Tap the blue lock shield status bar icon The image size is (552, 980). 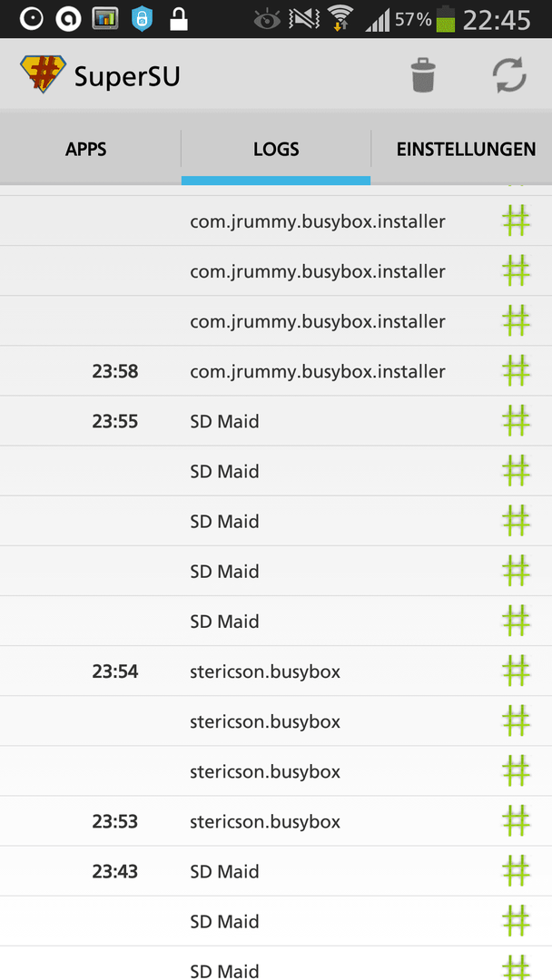[142, 19]
